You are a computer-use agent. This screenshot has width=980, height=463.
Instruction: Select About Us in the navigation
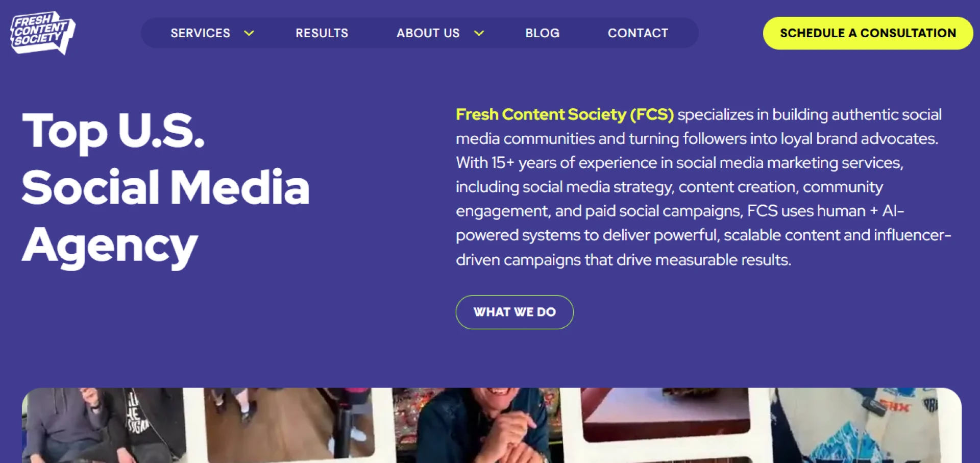(428, 33)
